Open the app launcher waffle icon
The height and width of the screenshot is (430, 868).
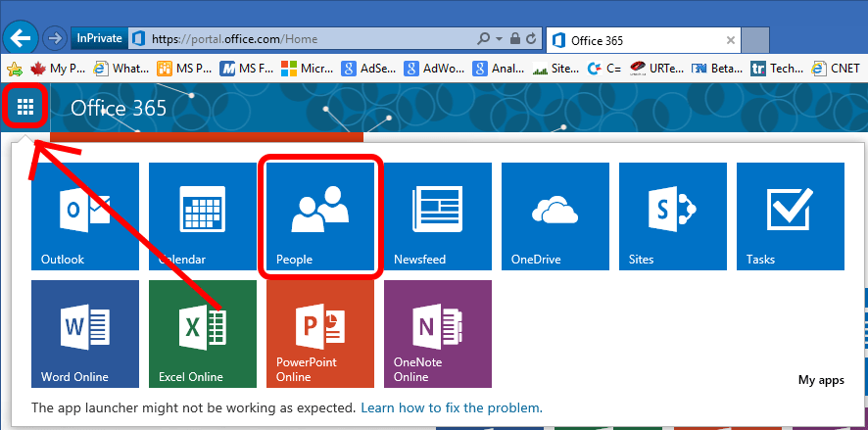click(x=25, y=107)
